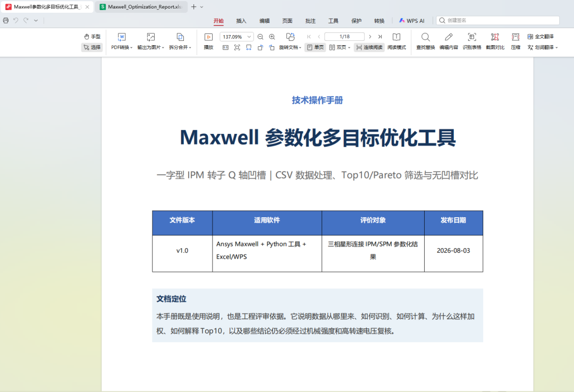Open the 页面 ribbon tab
Viewport: 574px width, 392px height.
[288, 21]
